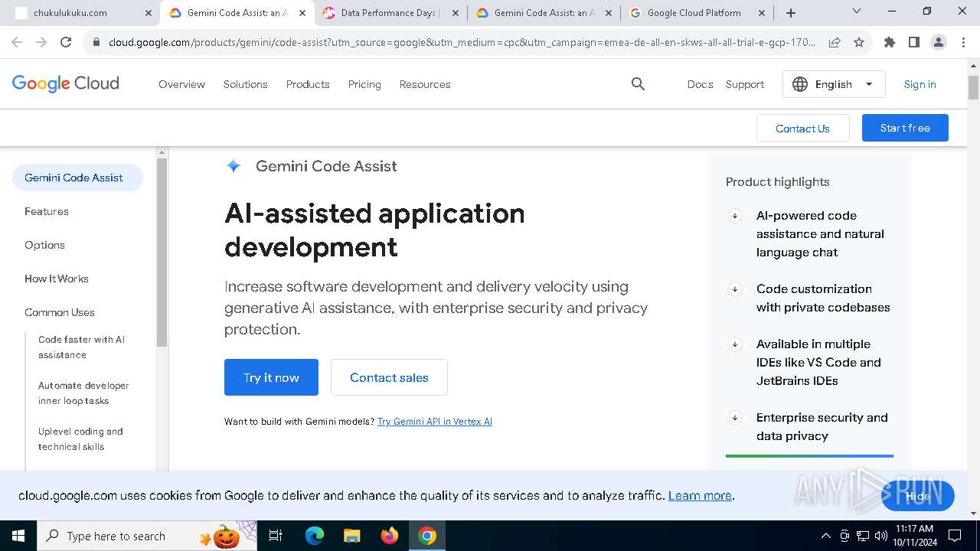This screenshot has width=980, height=551.
Task: Go to Options in the sidebar
Action: (x=44, y=245)
